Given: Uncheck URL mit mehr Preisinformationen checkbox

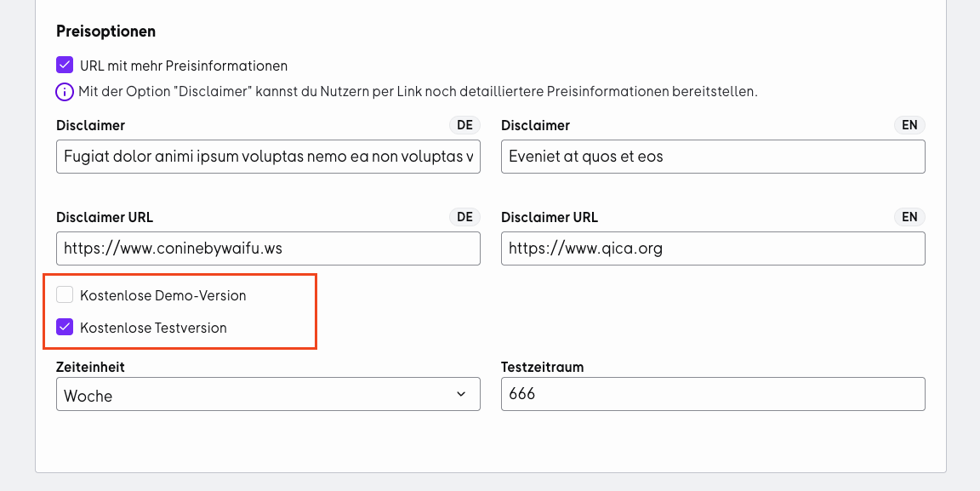Looking at the screenshot, I should point(65,65).
